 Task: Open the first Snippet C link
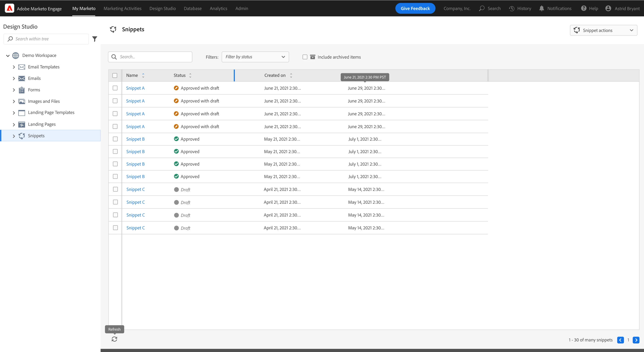coord(135,189)
